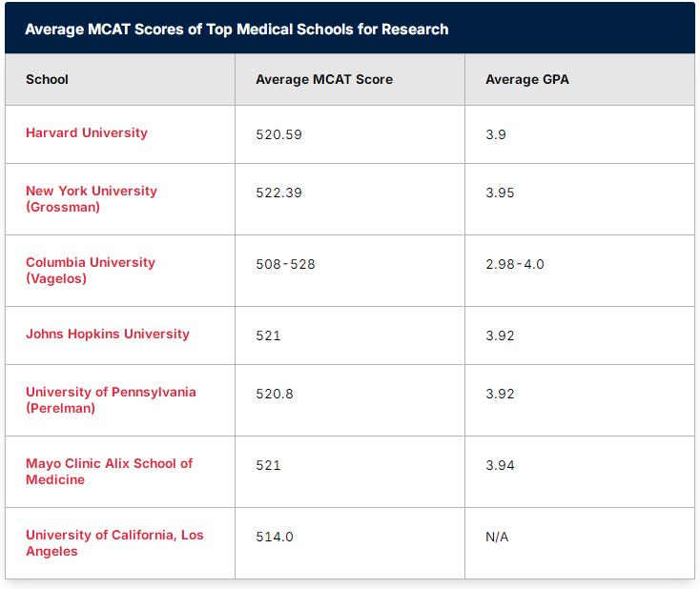Click the Average GPA column header

(x=527, y=79)
